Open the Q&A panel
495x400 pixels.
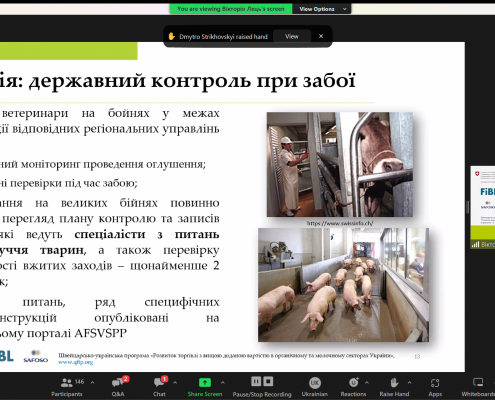coord(118,387)
